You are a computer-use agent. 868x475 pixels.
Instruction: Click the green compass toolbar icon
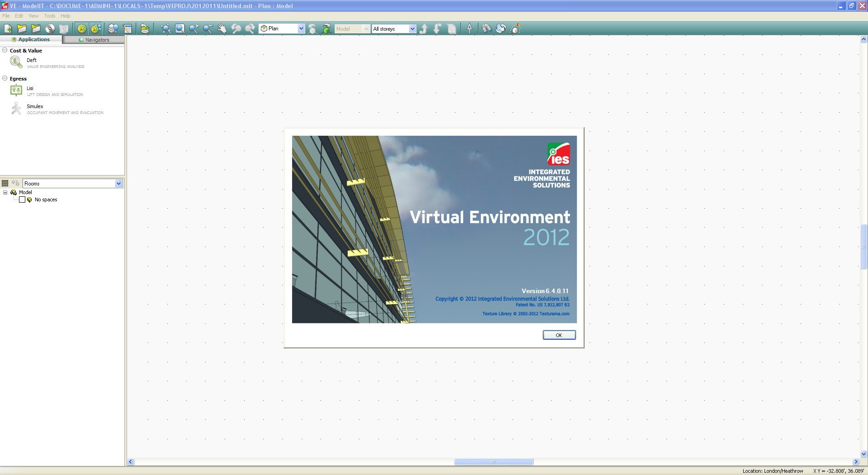82,28
